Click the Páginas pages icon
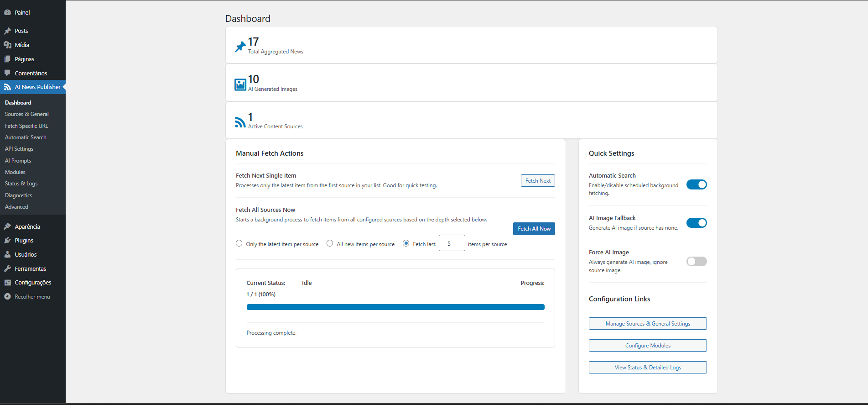 [7, 59]
